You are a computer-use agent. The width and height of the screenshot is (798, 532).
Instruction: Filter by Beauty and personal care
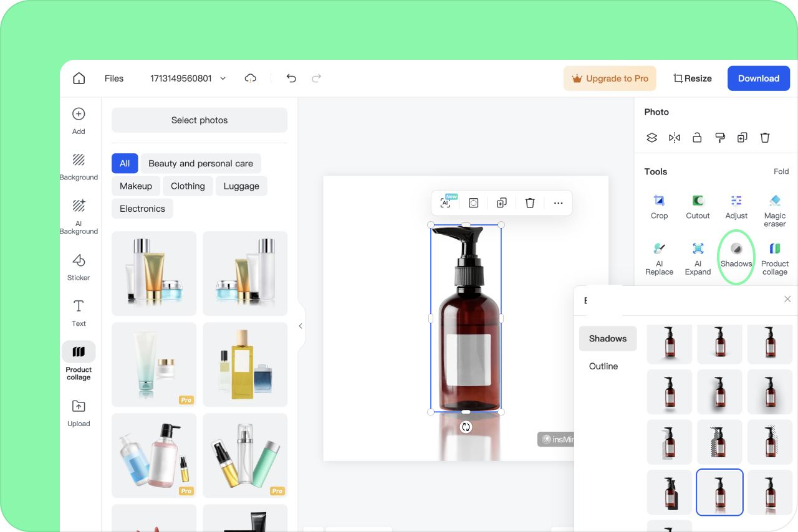click(201, 163)
